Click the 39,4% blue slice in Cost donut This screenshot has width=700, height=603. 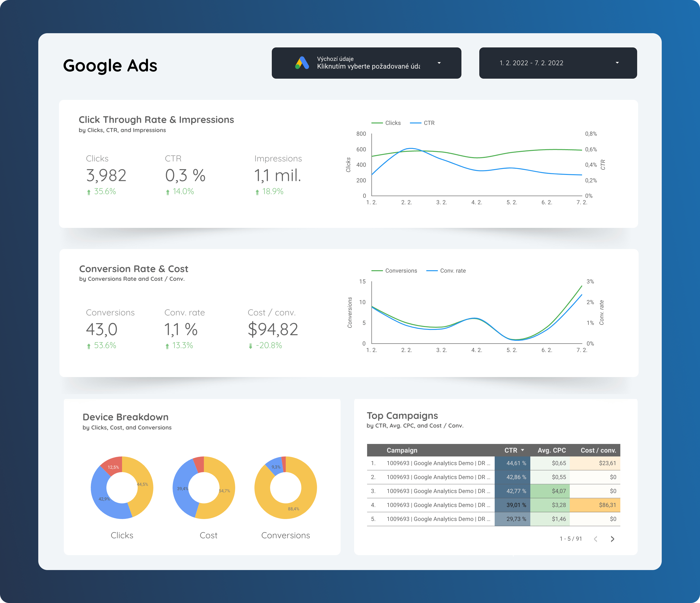(182, 488)
